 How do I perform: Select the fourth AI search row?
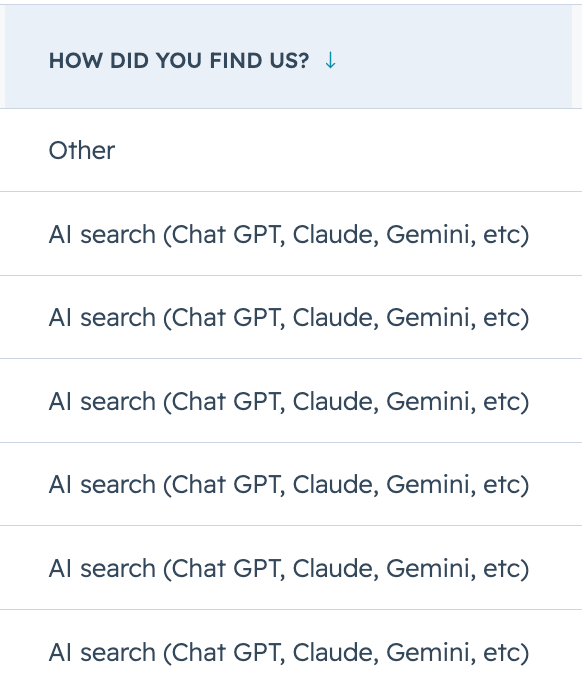click(x=291, y=484)
